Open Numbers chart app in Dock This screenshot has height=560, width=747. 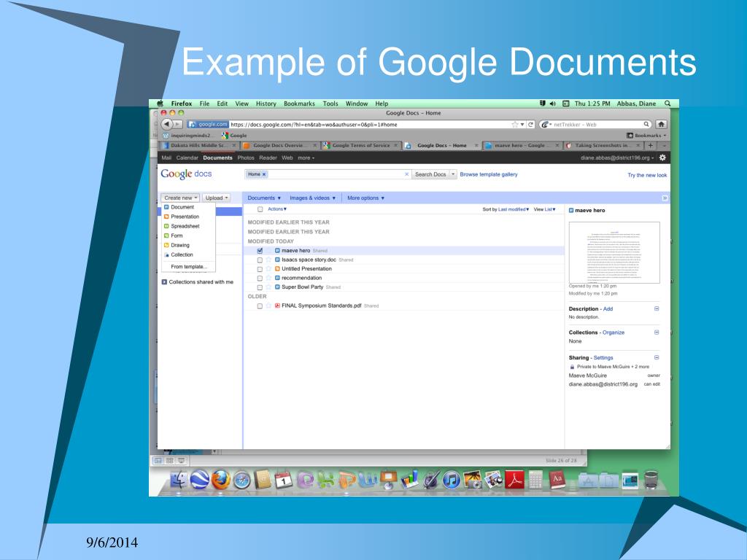pyautogui.click(x=409, y=480)
